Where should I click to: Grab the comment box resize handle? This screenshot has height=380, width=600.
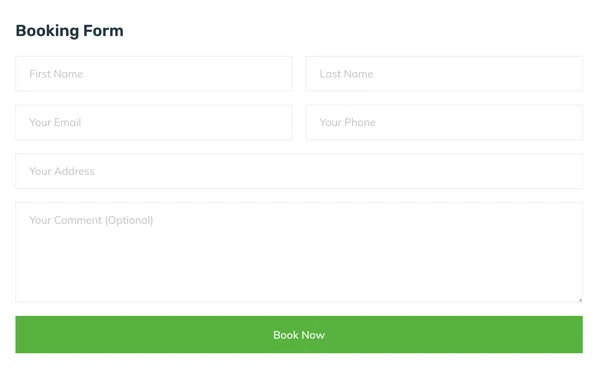coord(580,300)
